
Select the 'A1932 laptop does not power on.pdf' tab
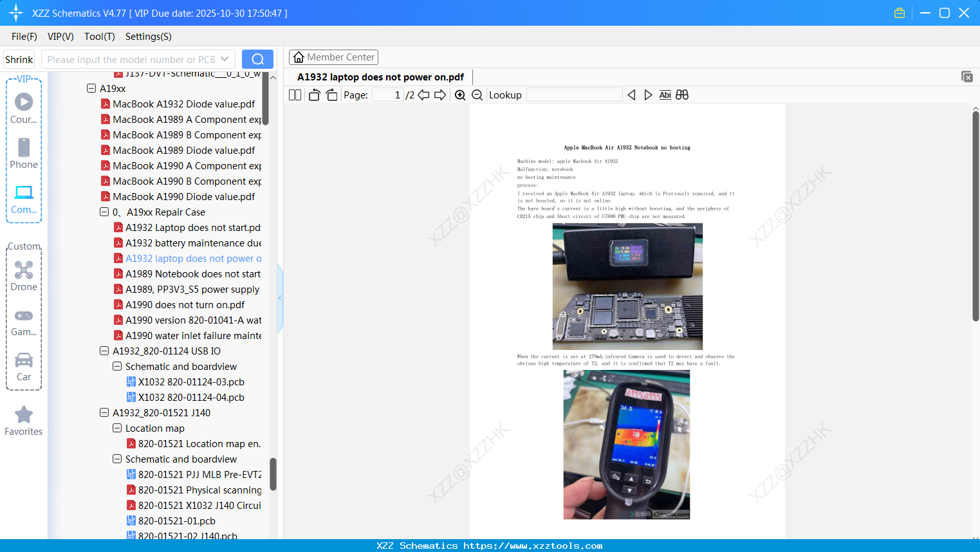pos(380,77)
